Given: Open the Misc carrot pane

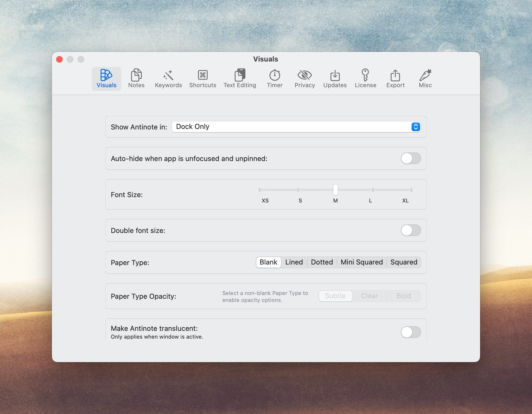Looking at the screenshot, I should [425, 78].
